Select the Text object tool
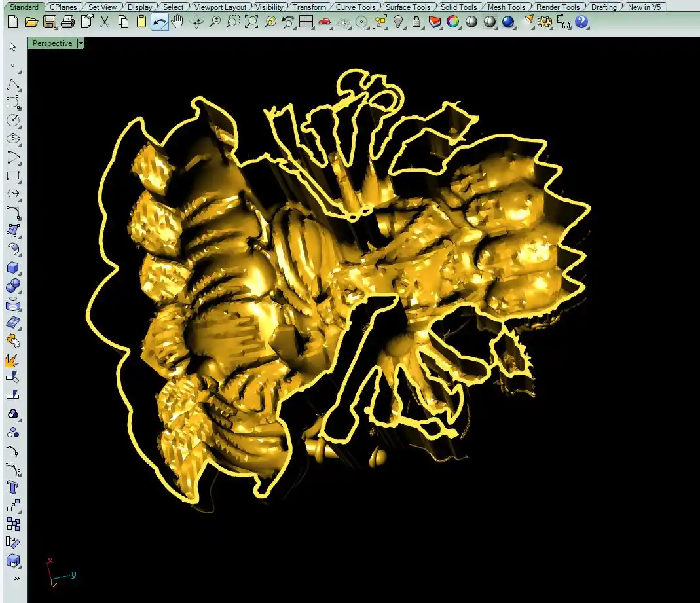Image resolution: width=700 pixels, height=603 pixels. pyautogui.click(x=13, y=486)
